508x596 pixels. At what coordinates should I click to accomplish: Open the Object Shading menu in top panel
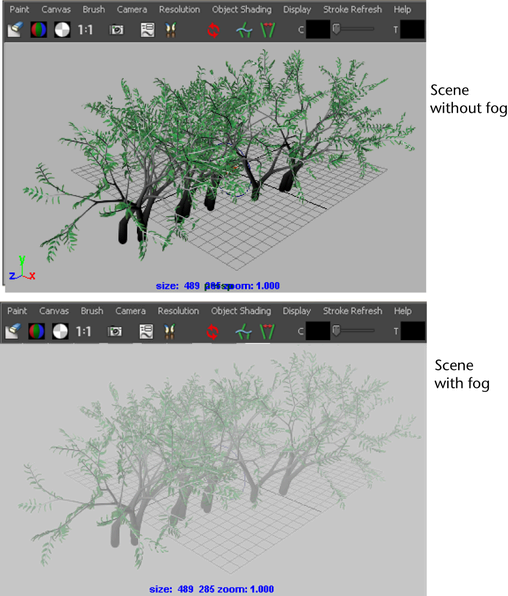tap(242, 10)
